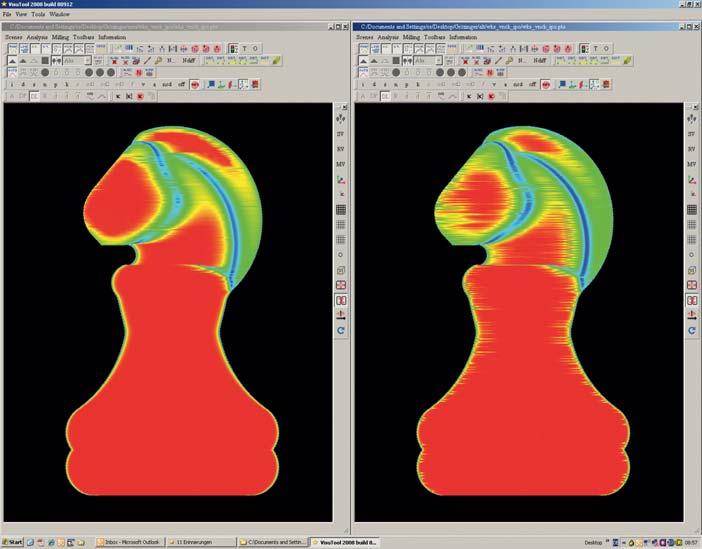Click the key icon in the left window toolbar

(158, 60)
